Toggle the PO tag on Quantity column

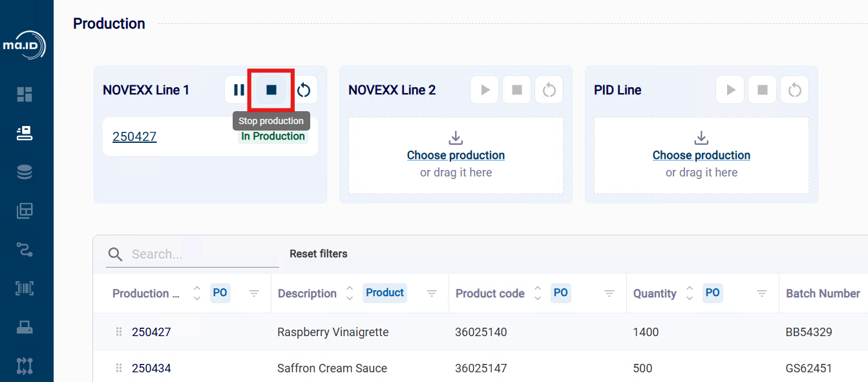pyautogui.click(x=712, y=293)
